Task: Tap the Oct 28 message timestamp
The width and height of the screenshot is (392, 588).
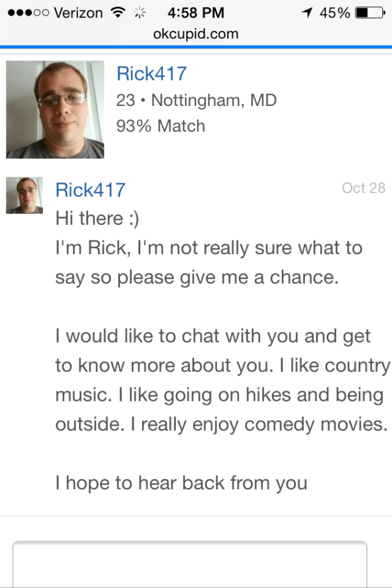Action: click(363, 188)
